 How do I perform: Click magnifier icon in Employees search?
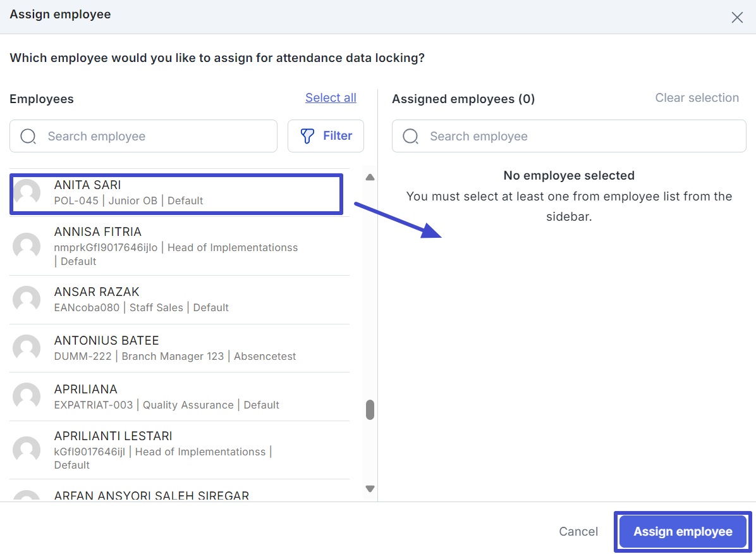[x=28, y=136]
